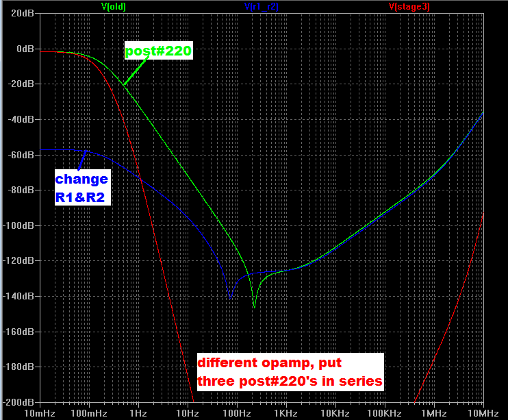Select the 'change R1&R2' annotation box

point(83,188)
